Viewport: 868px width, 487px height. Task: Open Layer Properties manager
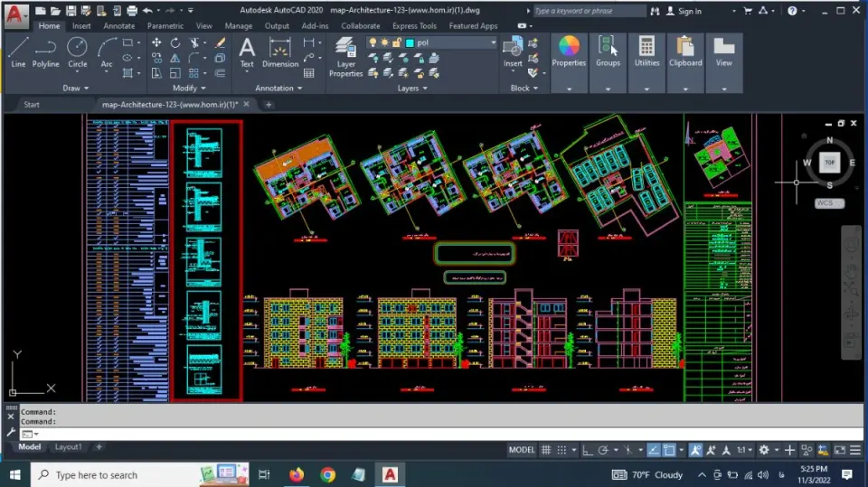tap(345, 57)
